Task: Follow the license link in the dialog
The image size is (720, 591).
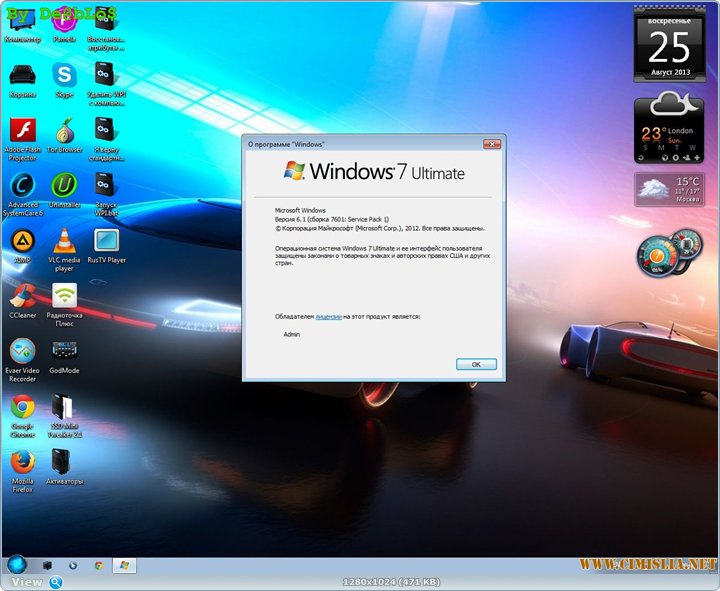Action: point(328,316)
